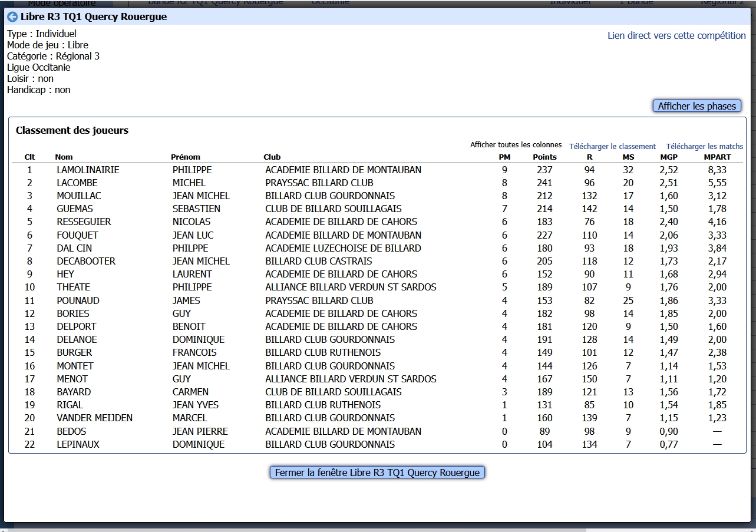This screenshot has width=756, height=532.
Task: Click the Prénom column header
Action: [x=186, y=157]
